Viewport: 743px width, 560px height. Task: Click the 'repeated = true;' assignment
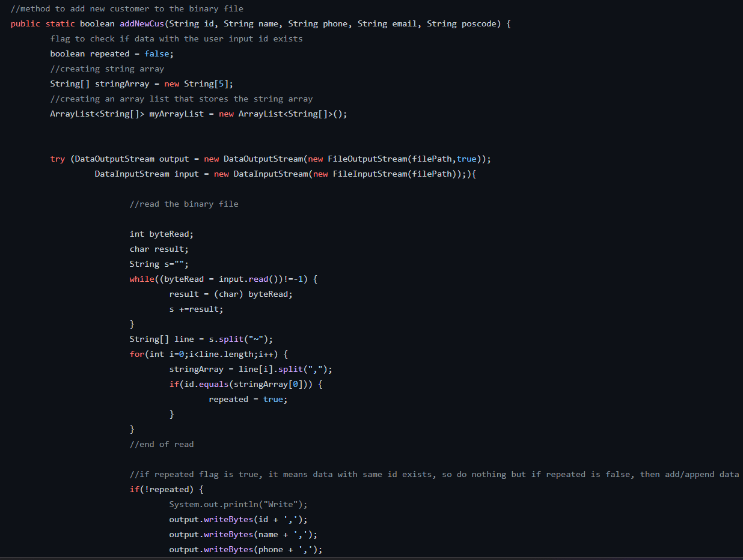point(248,399)
